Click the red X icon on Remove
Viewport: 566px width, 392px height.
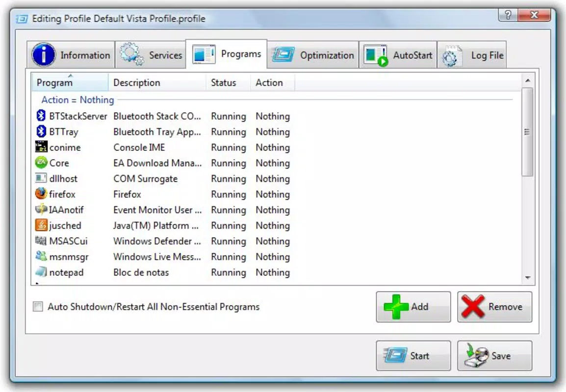[x=473, y=307]
